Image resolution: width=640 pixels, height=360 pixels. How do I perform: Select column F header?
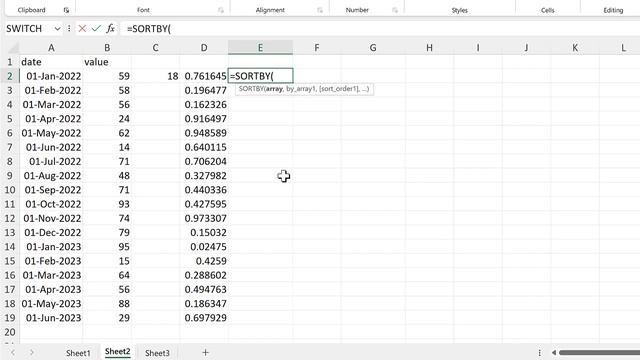pyautogui.click(x=317, y=48)
